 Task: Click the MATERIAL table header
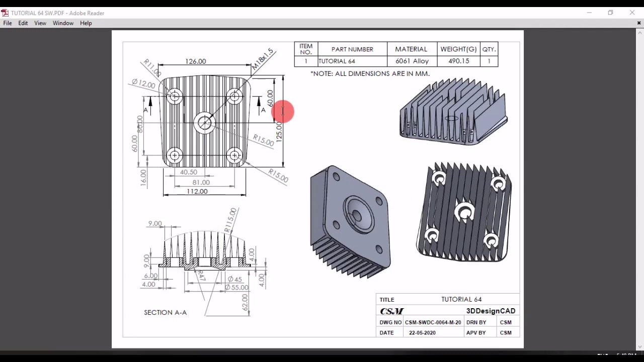tap(411, 49)
